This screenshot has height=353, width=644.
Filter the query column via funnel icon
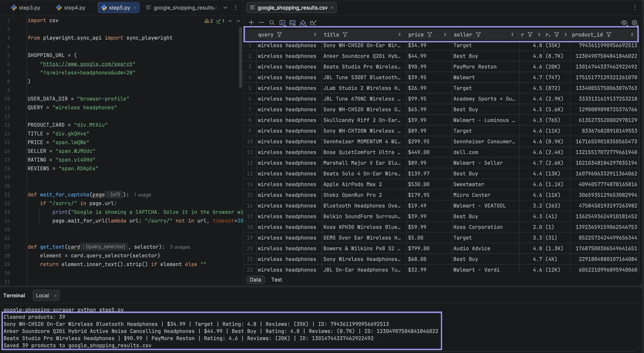(279, 35)
